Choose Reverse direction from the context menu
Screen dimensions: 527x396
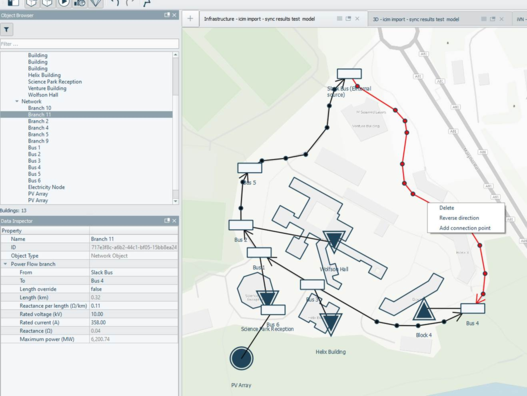459,218
